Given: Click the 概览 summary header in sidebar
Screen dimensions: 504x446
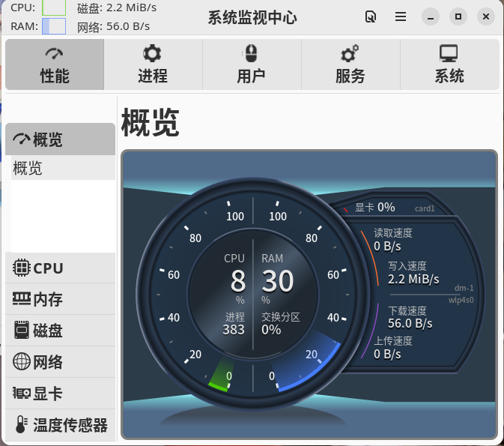Looking at the screenshot, I should (60, 139).
